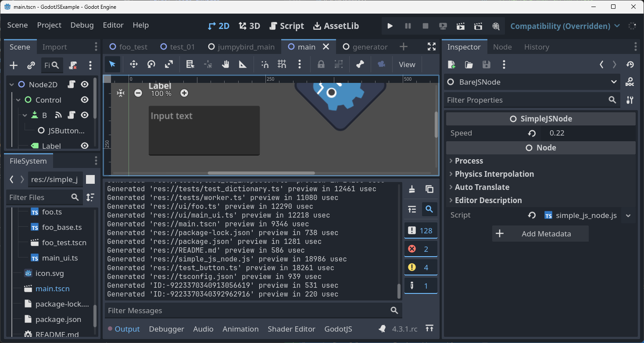Image resolution: width=644 pixels, height=343 pixels.
Task: Run the project with the play button
Action: 390,26
